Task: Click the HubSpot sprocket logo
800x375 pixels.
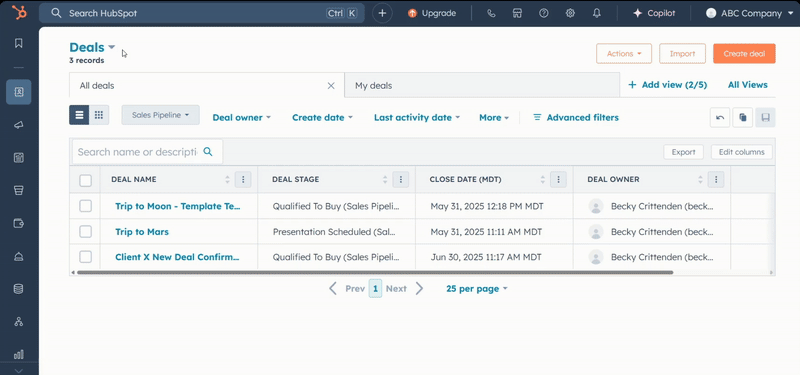Action: (19, 12)
